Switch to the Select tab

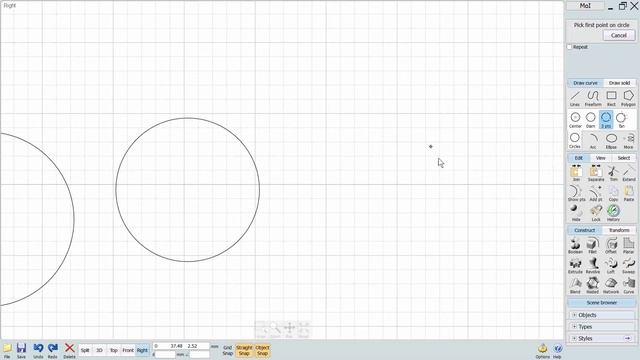click(624, 158)
